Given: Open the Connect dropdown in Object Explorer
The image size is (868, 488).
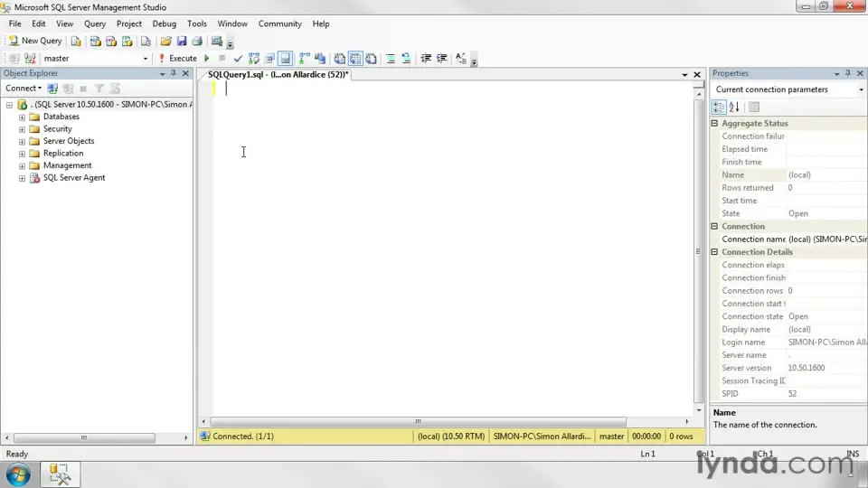Looking at the screenshot, I should [24, 88].
